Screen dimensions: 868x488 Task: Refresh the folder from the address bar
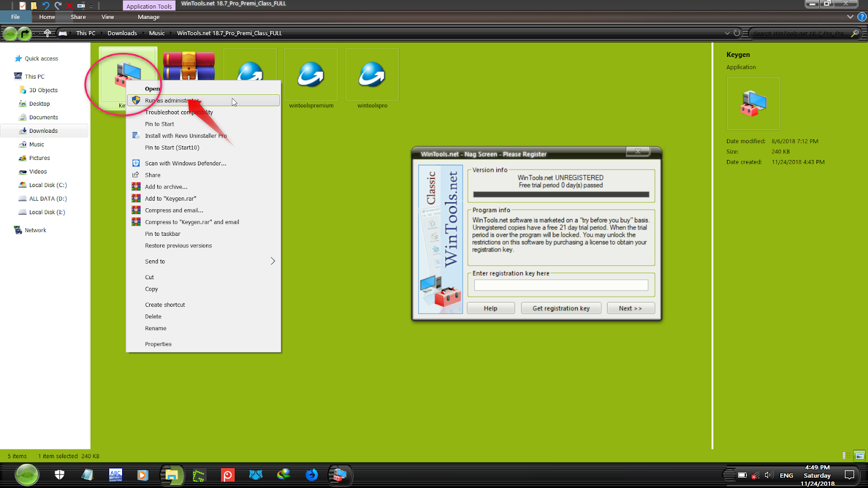(x=737, y=33)
